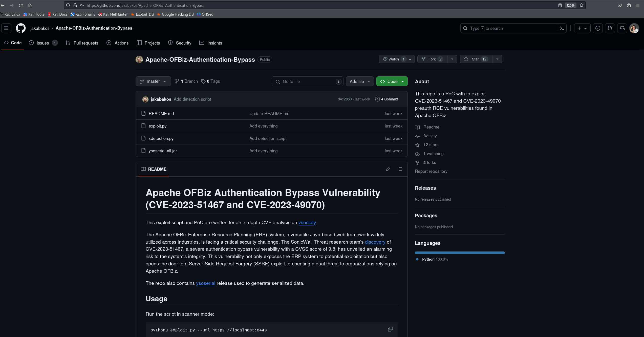Open the Add file dropdown
Screen dimensions: 644x337
click(359, 81)
